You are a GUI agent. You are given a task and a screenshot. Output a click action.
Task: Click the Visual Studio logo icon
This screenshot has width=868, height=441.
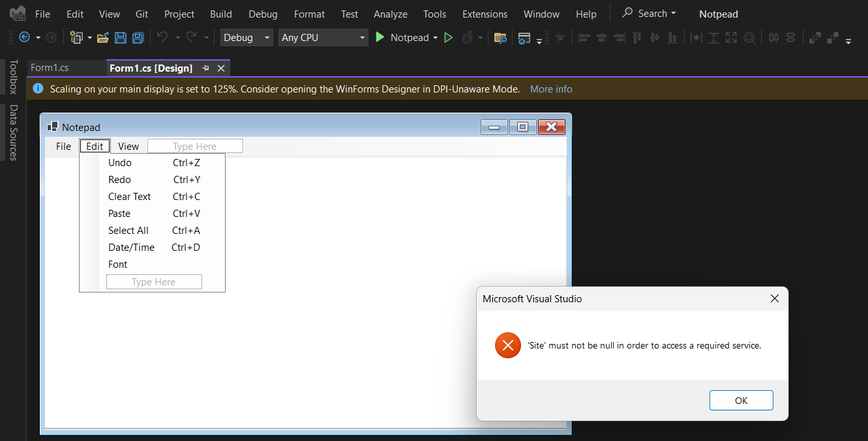(x=18, y=13)
